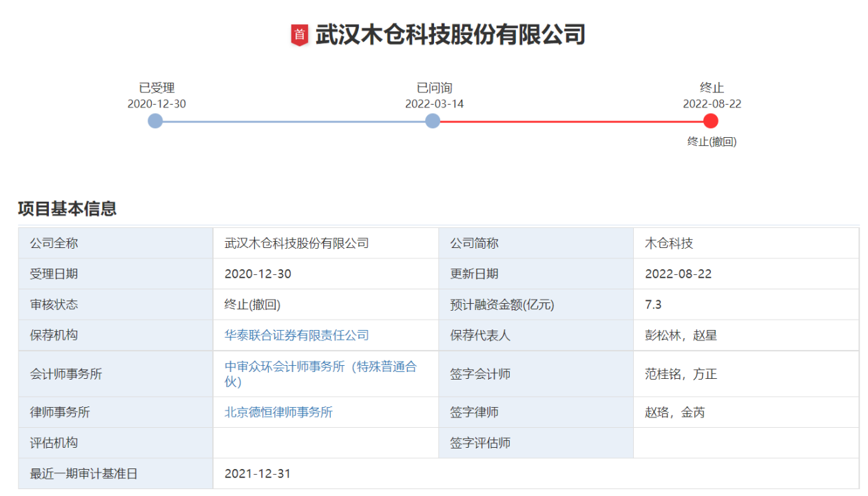Click the 木仓科技 short name value
868x496 pixels.
click(x=669, y=243)
